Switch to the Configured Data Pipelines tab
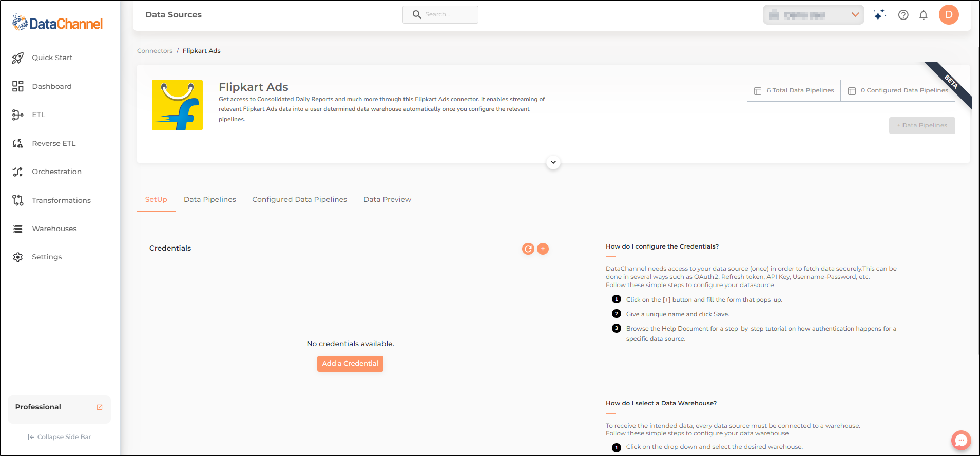Screen dimensions: 980x456 click(299, 200)
